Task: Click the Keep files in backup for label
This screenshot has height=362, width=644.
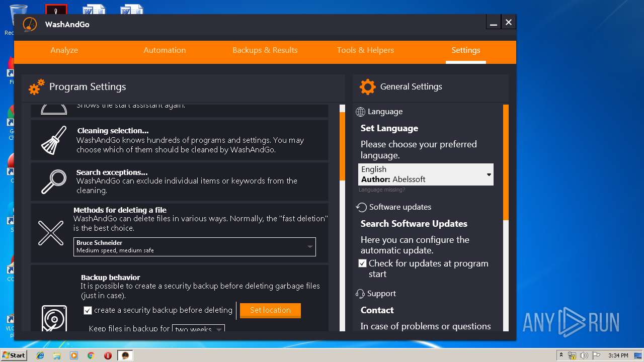Action: pyautogui.click(x=129, y=329)
